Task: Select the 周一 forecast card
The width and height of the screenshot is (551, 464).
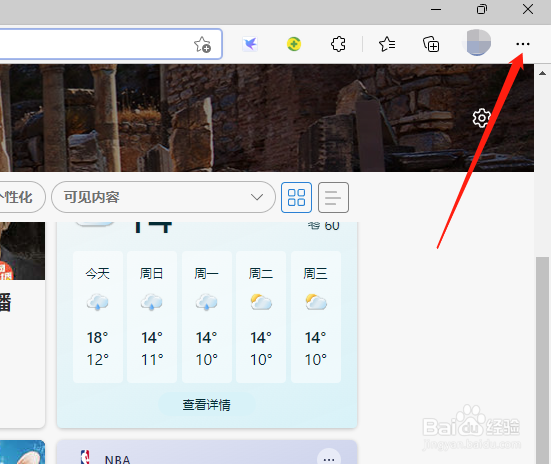Action: (207, 316)
